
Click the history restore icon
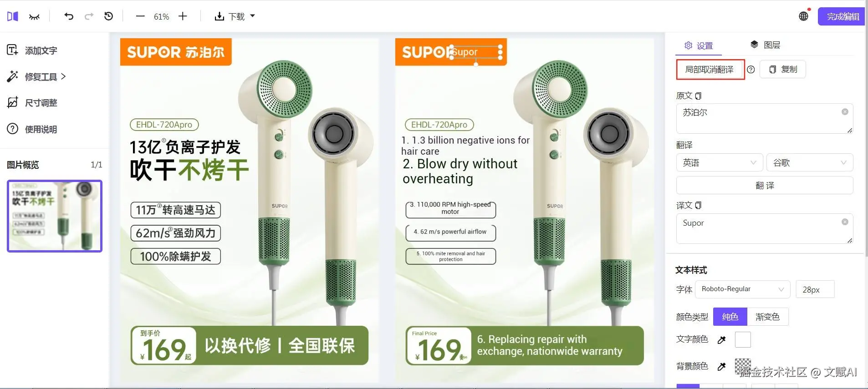[108, 16]
